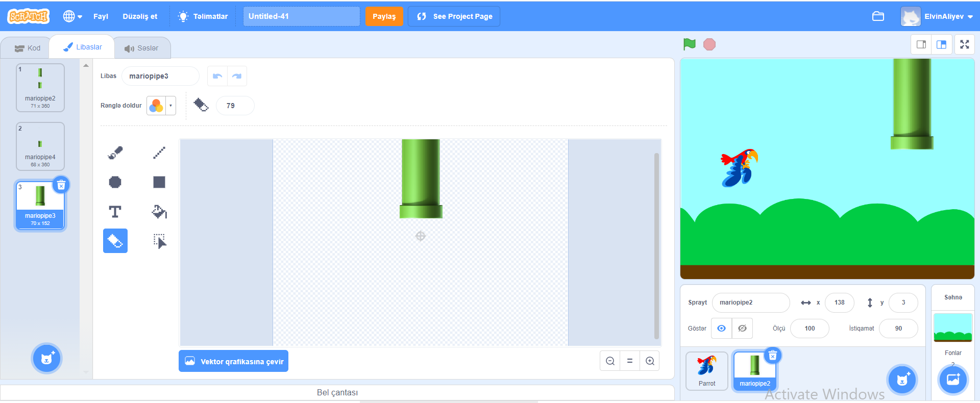The width and height of the screenshot is (980, 403).
Task: Select the mariopipe4 costume thumbnail
Action: click(40, 146)
